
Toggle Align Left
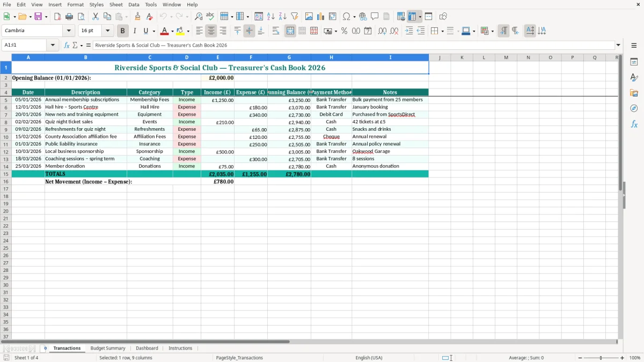click(199, 31)
